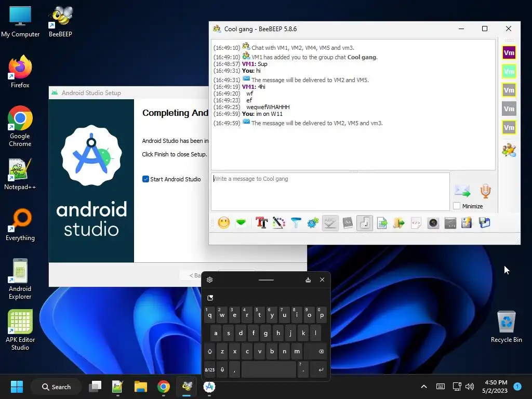Viewport: 532px width, 399px height.
Task: Select Google Chrome desktop shortcut
Action: click(x=20, y=126)
